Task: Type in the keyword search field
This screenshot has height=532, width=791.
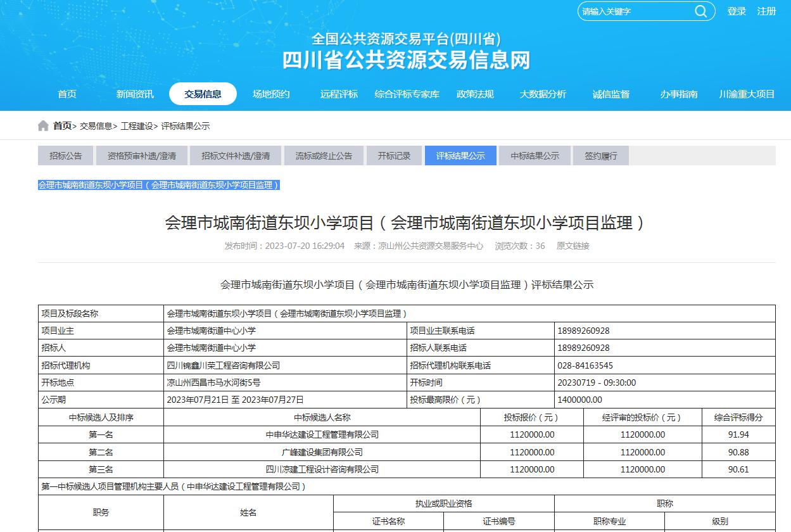Action: [x=633, y=11]
